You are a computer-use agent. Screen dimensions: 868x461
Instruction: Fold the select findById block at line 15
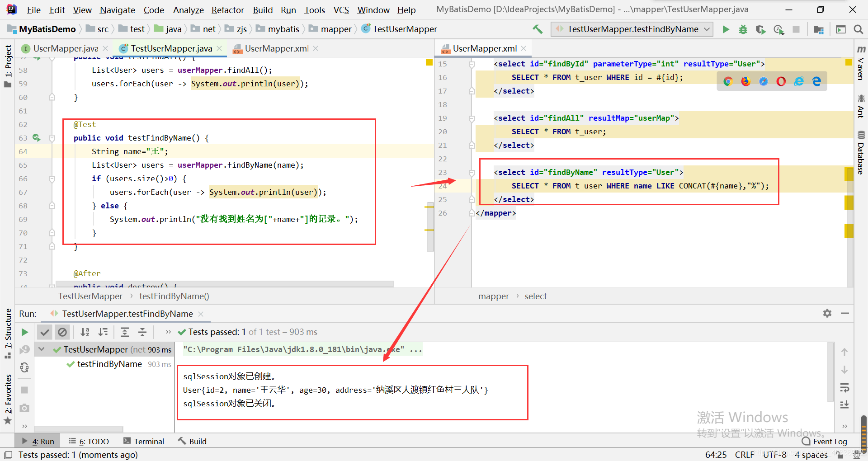(472, 64)
